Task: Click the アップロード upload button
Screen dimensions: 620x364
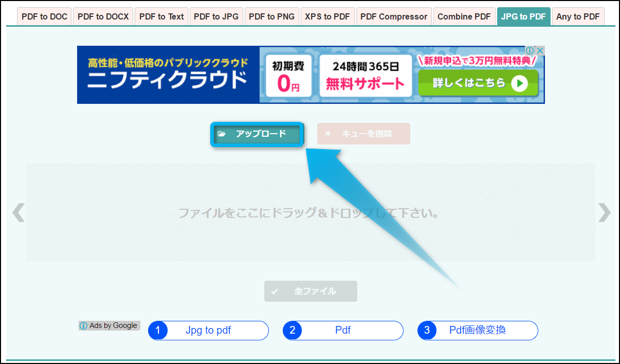Action: 257,134
